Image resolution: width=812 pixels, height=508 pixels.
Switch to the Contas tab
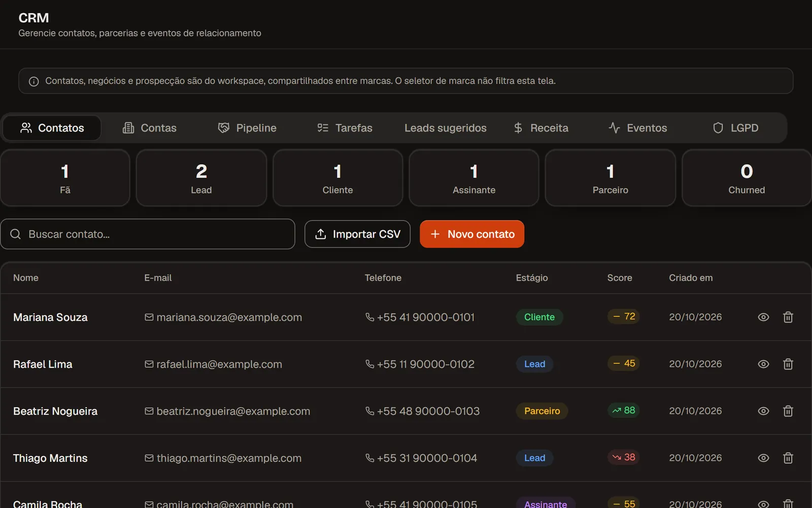pos(150,128)
